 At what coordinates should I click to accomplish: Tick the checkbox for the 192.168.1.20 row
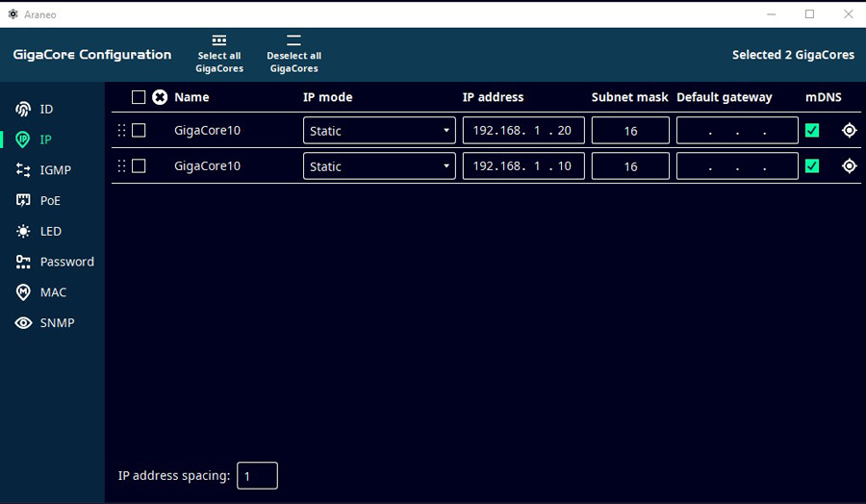pos(139,130)
